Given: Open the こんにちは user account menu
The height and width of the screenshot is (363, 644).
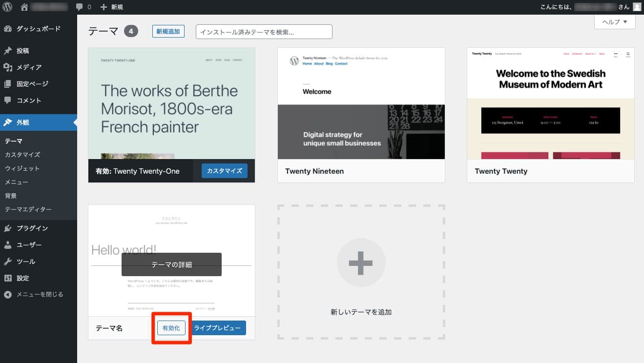Looking at the screenshot, I should tap(591, 7).
